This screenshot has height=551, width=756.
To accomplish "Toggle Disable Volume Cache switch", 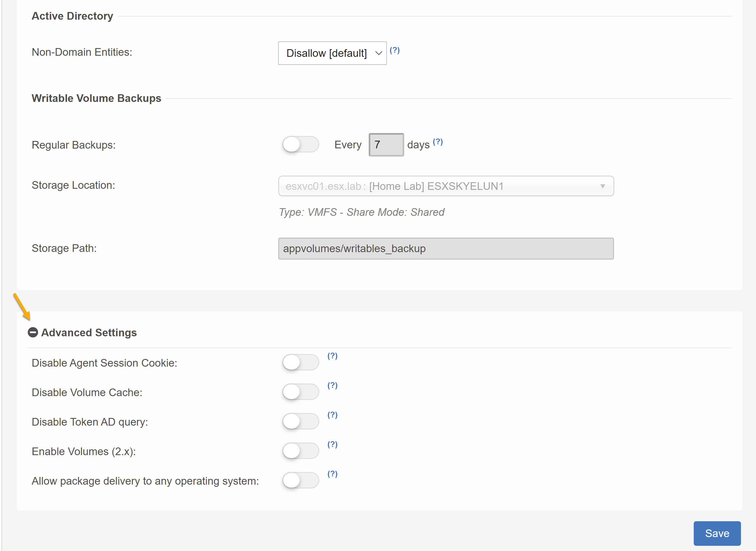I will (300, 392).
